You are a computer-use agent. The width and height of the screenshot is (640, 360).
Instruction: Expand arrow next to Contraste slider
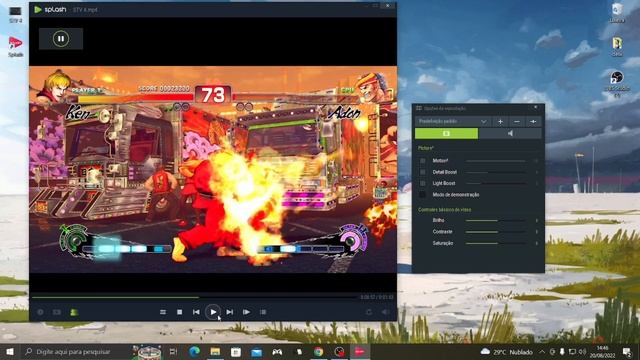click(x=537, y=232)
